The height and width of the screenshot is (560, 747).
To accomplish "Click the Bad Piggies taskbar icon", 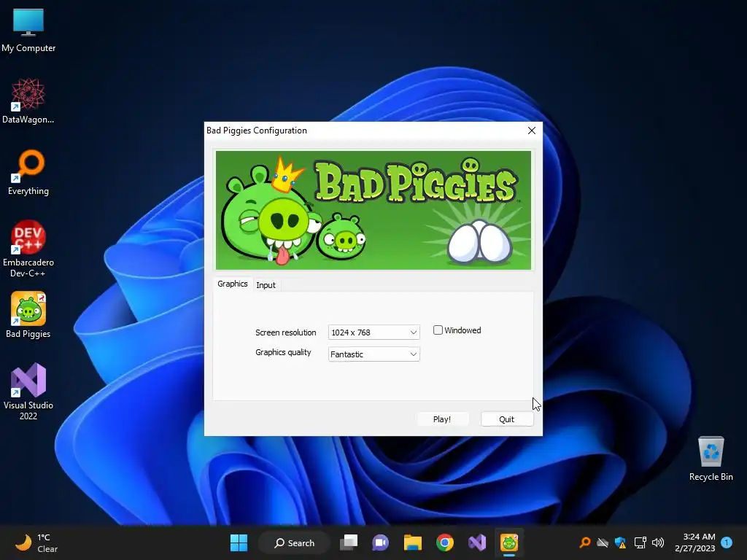I will coord(508,542).
